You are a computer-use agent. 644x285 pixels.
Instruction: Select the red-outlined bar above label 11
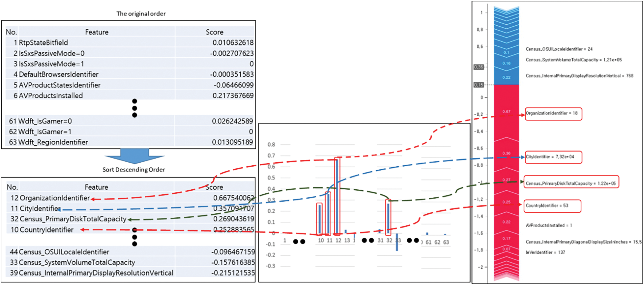click(x=328, y=213)
